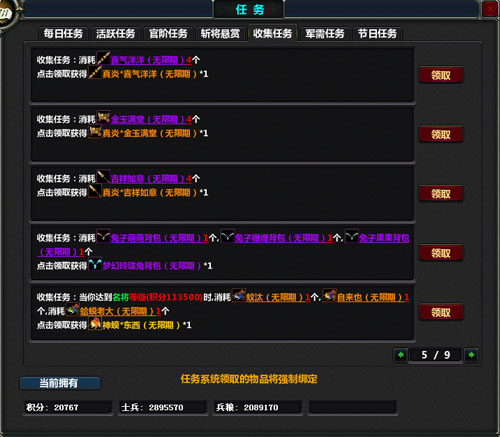Go to previous page with green left arrow
Image resolution: width=500 pixels, height=437 pixels.
(x=400, y=355)
